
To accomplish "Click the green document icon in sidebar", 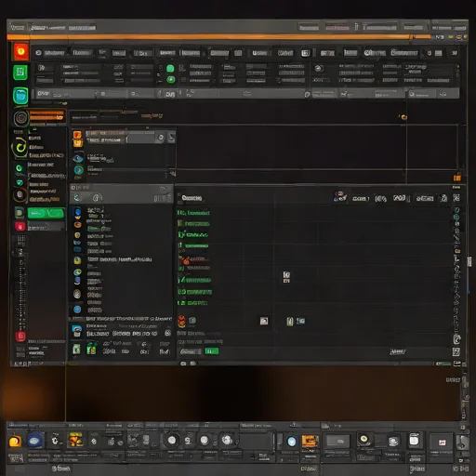I will [x=20, y=73].
